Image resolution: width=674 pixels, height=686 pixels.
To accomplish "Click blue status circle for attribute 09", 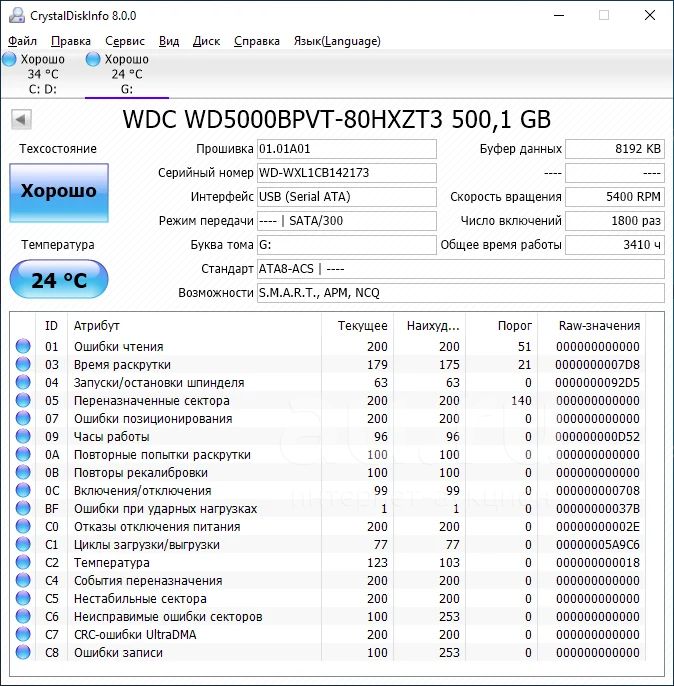I will [x=23, y=436].
